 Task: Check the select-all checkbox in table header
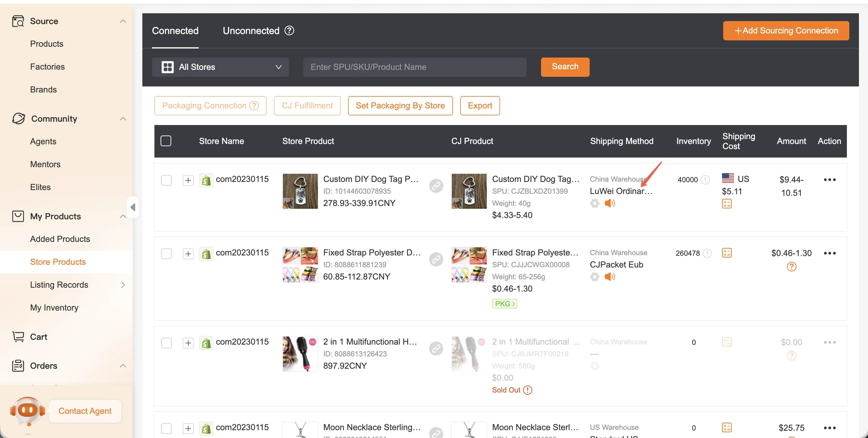coord(166,141)
